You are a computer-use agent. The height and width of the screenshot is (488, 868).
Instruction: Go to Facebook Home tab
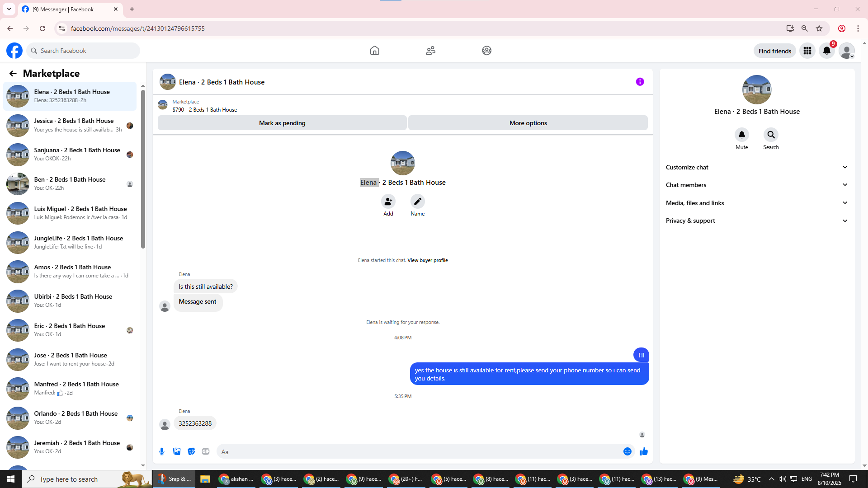[x=374, y=51]
